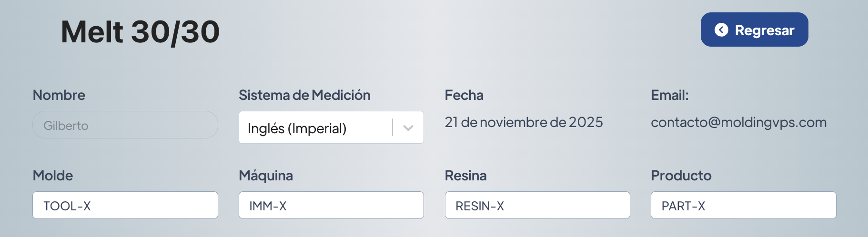
Task: Click the Nombre label
Action: point(59,95)
